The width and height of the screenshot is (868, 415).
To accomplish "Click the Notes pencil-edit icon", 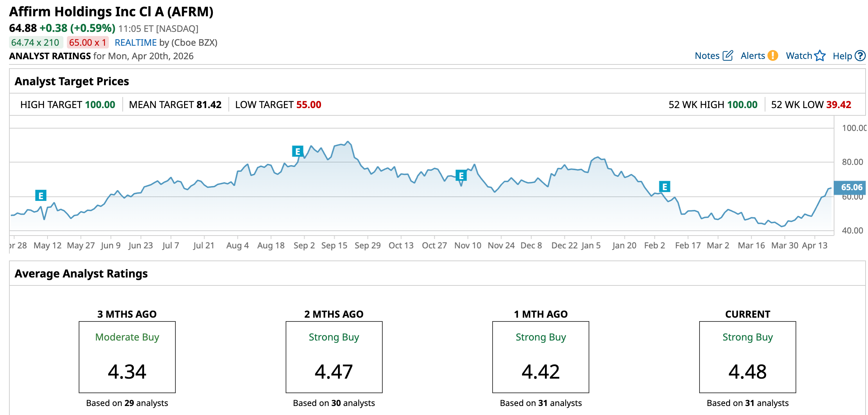I will pos(728,56).
